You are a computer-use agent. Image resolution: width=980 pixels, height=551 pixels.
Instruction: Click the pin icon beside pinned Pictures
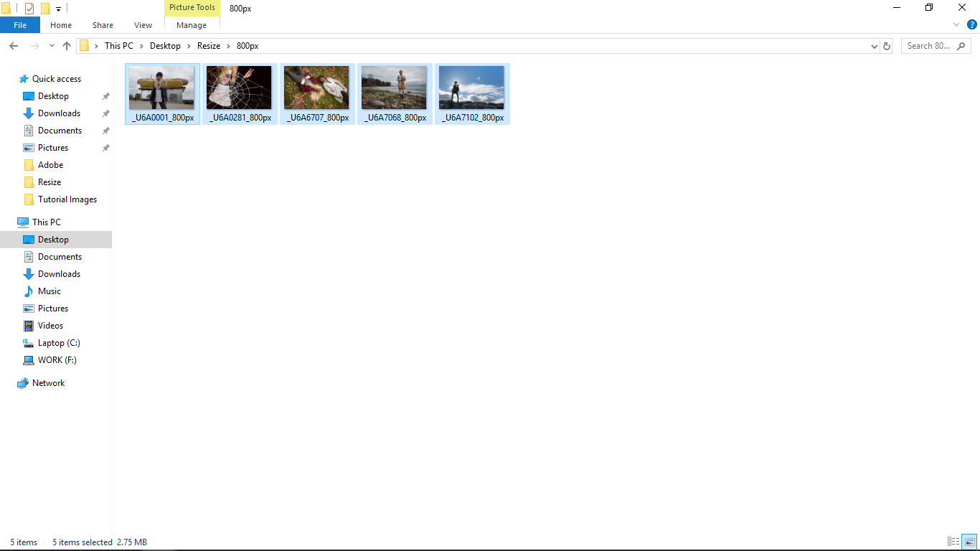click(106, 148)
